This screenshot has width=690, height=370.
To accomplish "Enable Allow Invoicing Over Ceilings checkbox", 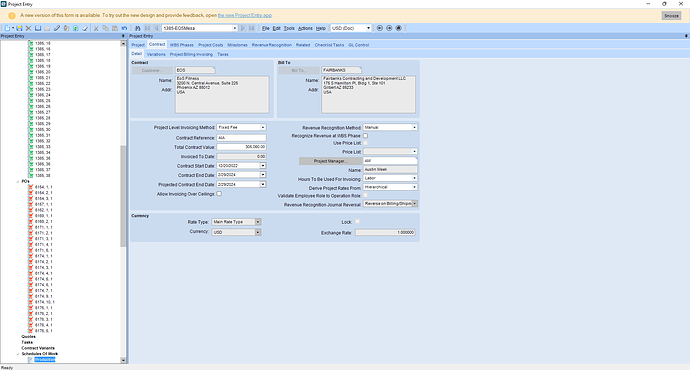I will click(x=219, y=194).
